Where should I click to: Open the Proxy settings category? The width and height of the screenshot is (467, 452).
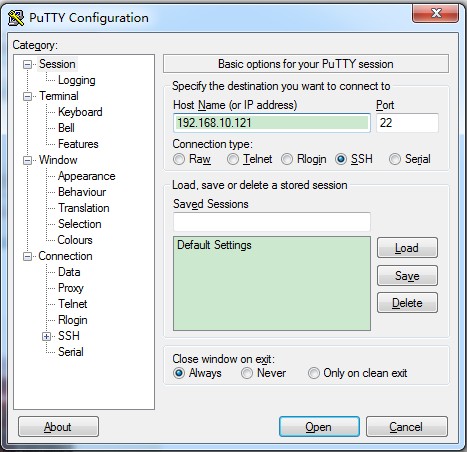[x=71, y=288]
